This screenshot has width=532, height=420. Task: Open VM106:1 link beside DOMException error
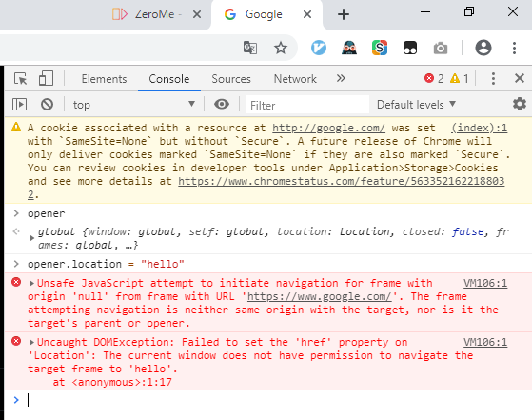pyautogui.click(x=485, y=342)
